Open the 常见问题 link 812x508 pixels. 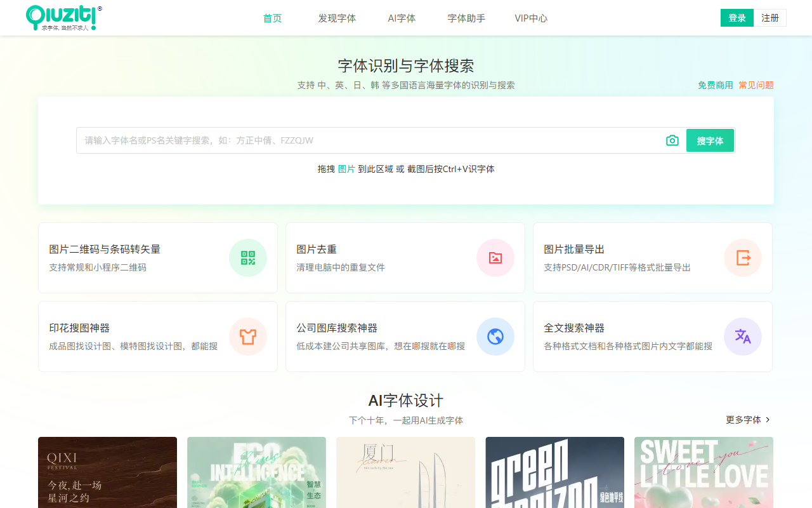[756, 85]
